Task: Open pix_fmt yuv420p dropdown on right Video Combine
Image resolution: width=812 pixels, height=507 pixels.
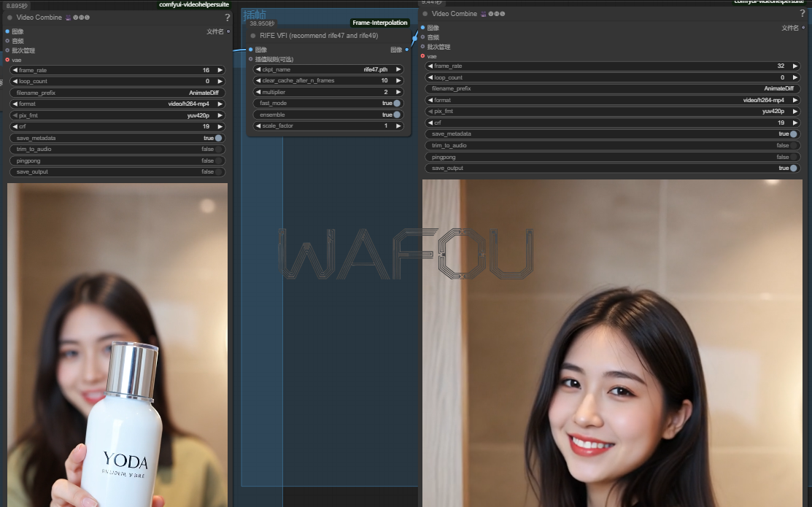Action: pyautogui.click(x=612, y=112)
